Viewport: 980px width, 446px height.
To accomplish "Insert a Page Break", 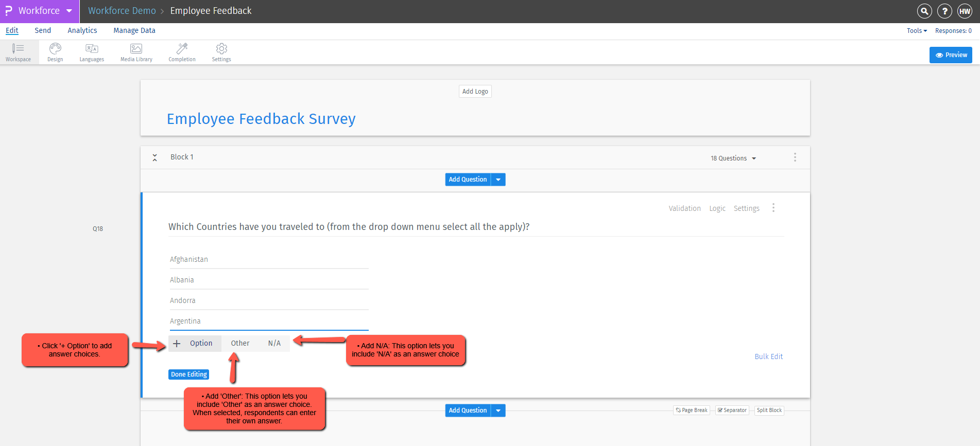I will (x=692, y=411).
